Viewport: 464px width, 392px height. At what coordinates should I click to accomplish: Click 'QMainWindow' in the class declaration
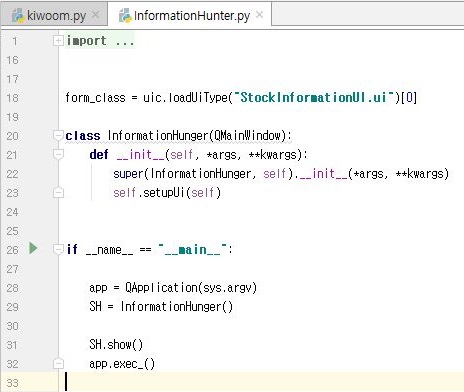click(x=249, y=136)
